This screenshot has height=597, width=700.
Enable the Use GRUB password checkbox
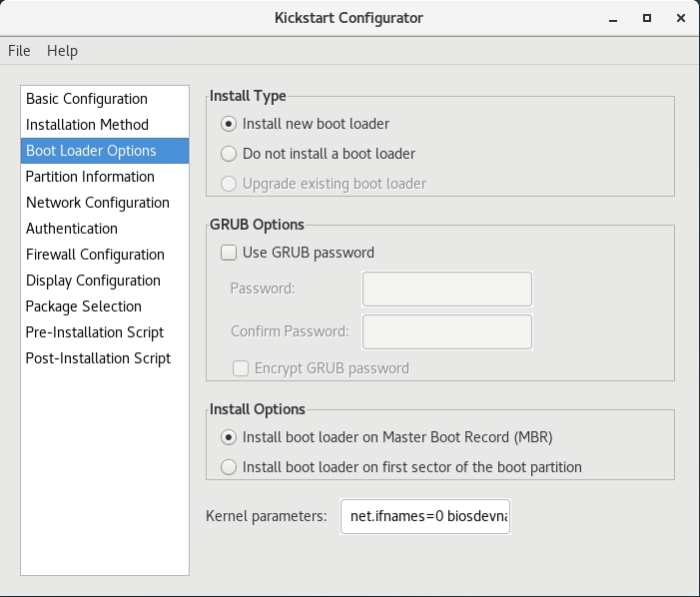coord(229,253)
